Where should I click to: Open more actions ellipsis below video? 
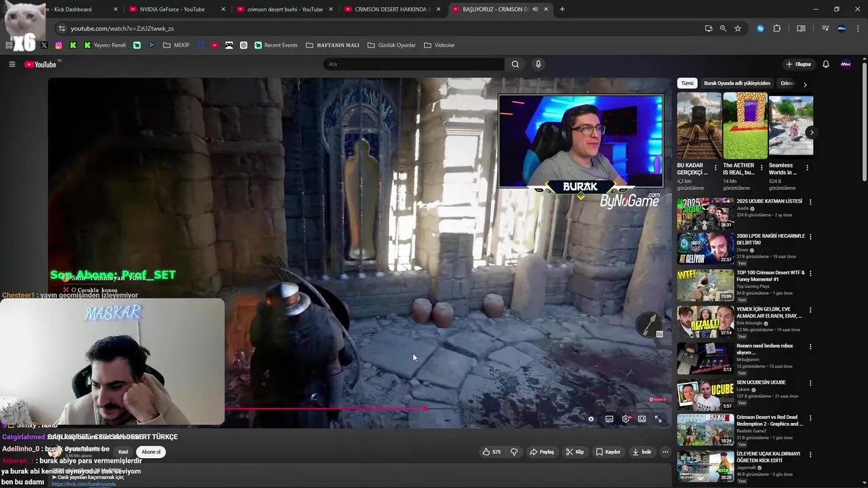click(x=665, y=452)
